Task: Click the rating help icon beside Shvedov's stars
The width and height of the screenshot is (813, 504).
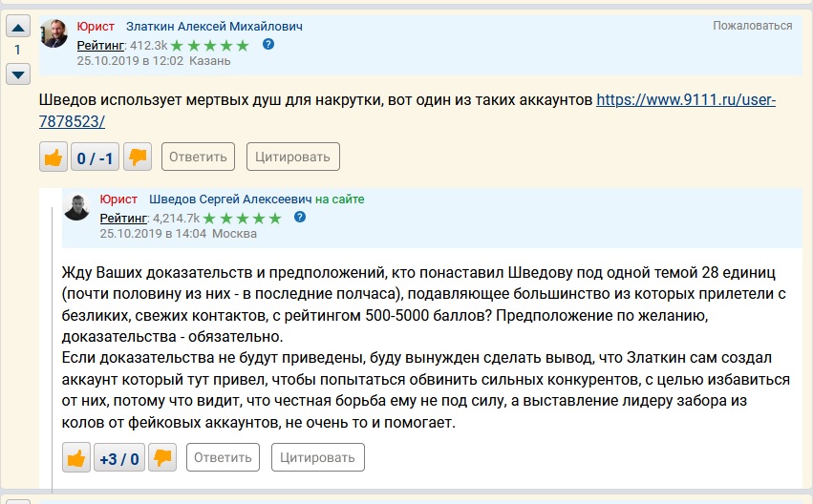Action: (x=300, y=218)
